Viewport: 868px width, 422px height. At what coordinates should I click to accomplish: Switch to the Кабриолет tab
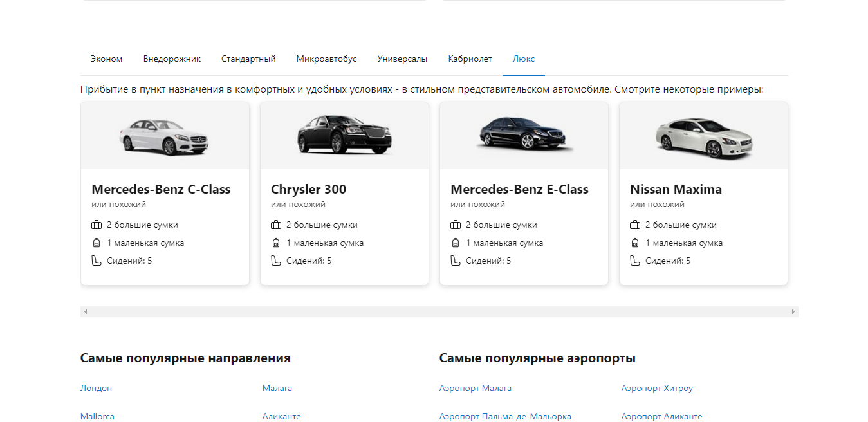(x=470, y=59)
